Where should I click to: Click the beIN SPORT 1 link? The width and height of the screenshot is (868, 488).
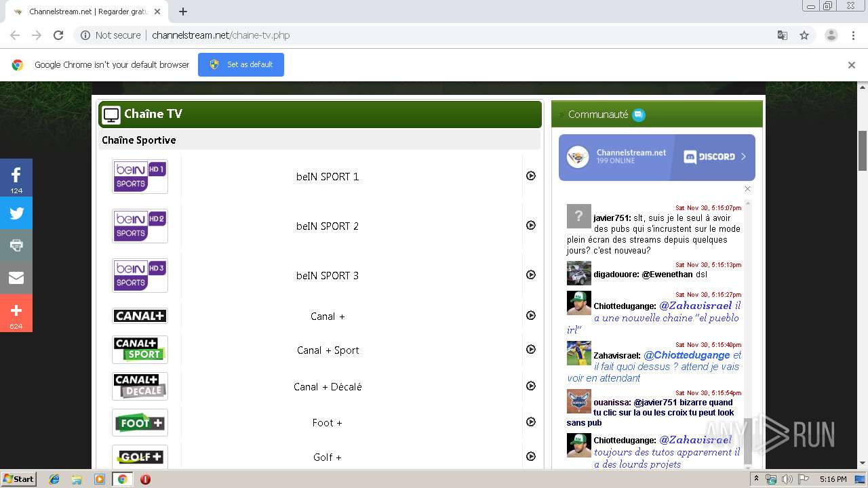tap(328, 176)
